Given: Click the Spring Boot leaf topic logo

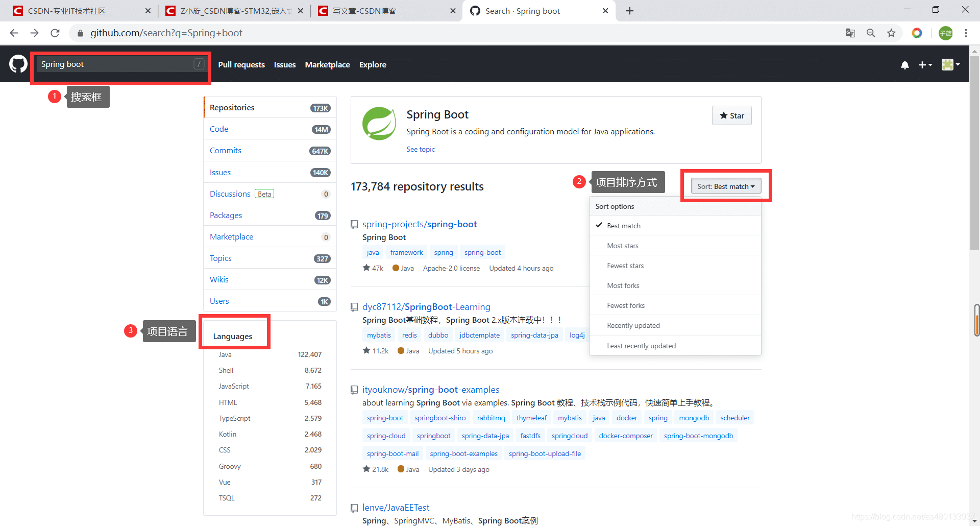Looking at the screenshot, I should (379, 123).
